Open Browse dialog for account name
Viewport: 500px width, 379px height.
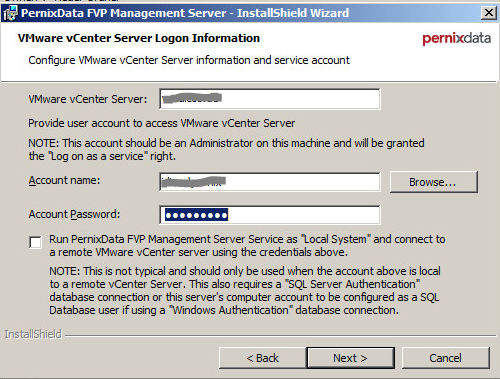tap(434, 182)
